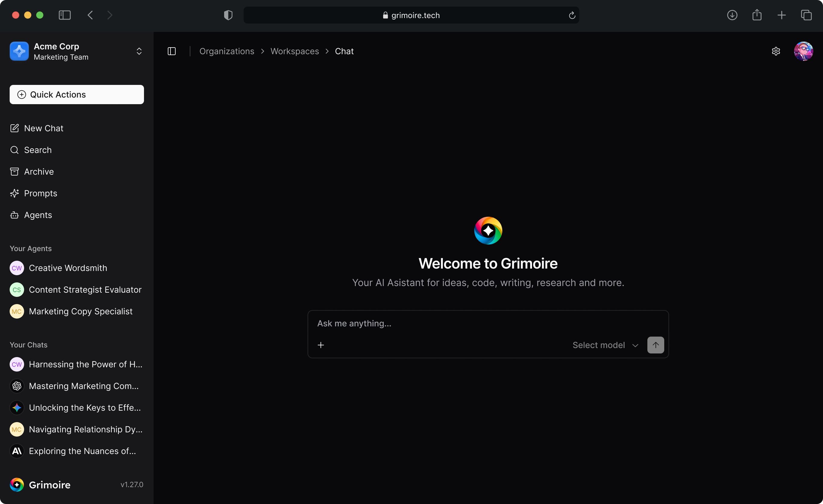Open the Prompts library
Viewport: 823px width, 504px height.
coord(40,193)
